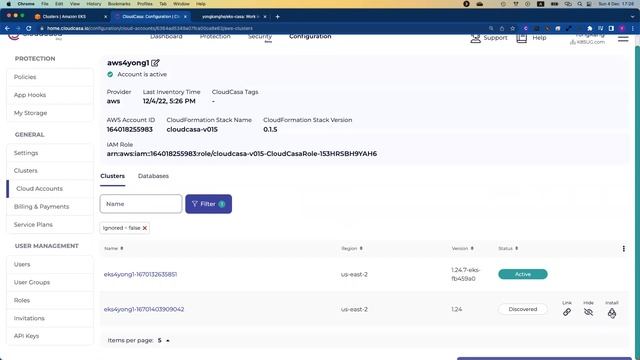640x360 pixels.
Task: Click the Spotlight search icon in the macOS menu bar
Action: [x=580, y=4]
